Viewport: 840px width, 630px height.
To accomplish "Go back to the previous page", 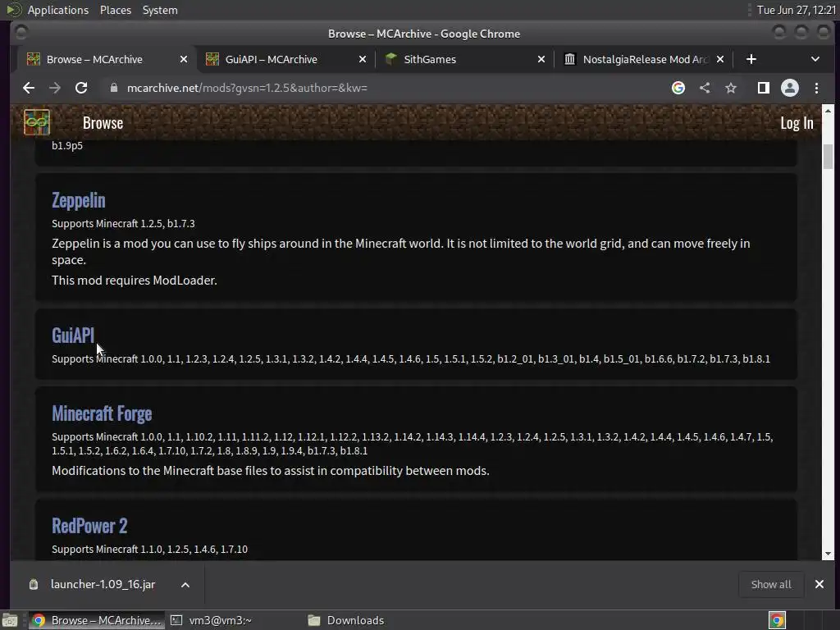I will (x=29, y=88).
